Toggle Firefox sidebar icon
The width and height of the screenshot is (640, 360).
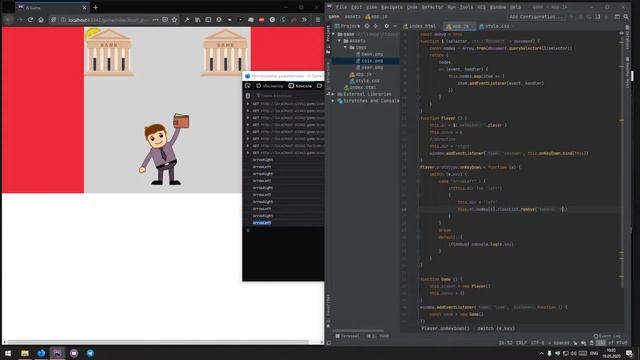pos(208,20)
